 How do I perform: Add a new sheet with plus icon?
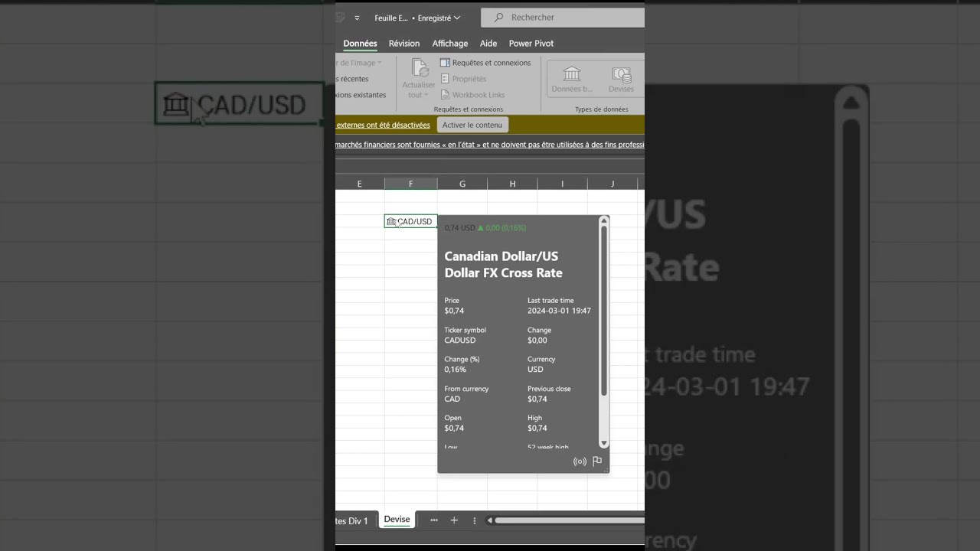[454, 520]
